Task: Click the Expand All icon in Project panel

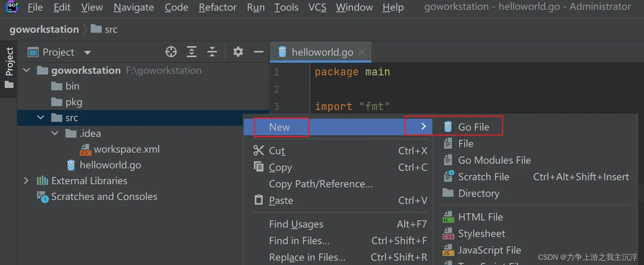Action: click(192, 52)
